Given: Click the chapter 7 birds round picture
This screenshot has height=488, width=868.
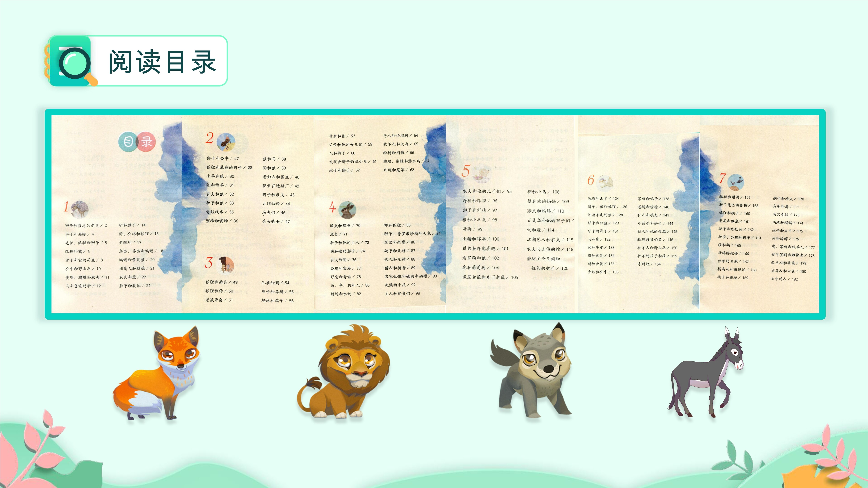Looking at the screenshot, I should [x=736, y=183].
